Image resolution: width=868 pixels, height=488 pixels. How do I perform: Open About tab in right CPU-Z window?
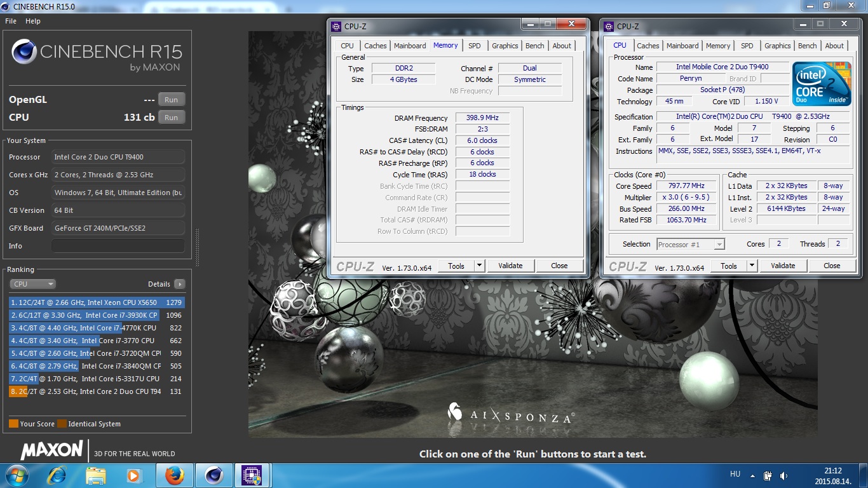834,46
